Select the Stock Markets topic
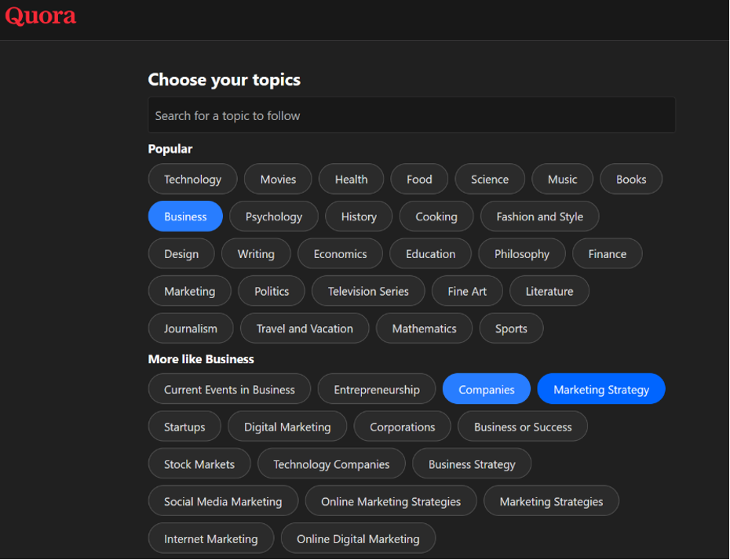This screenshot has height=560, width=730. [x=199, y=464]
